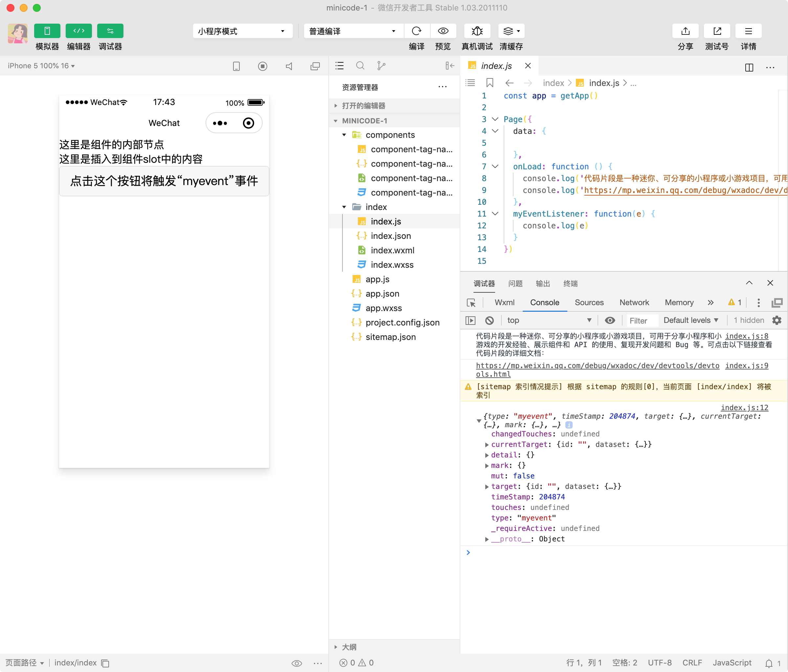Open the index.js:12 source link

[744, 408]
